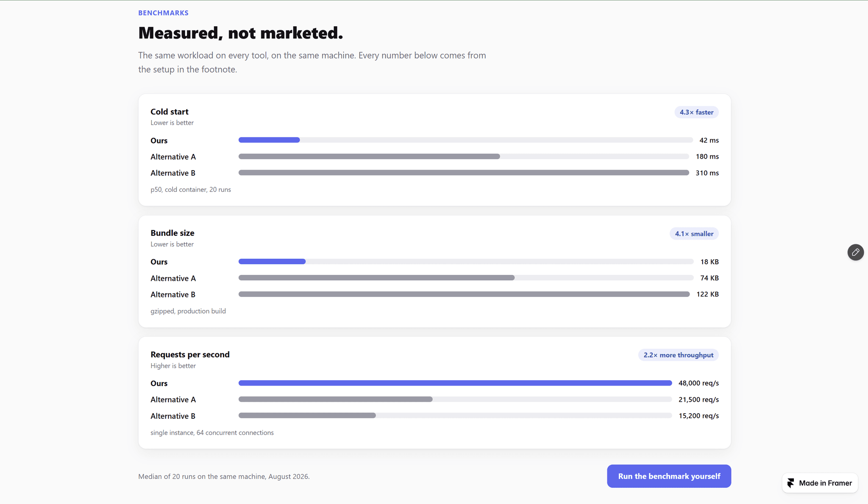This screenshot has height=504, width=868.
Task: Click Alternative A label in Bundle size
Action: 173,278
